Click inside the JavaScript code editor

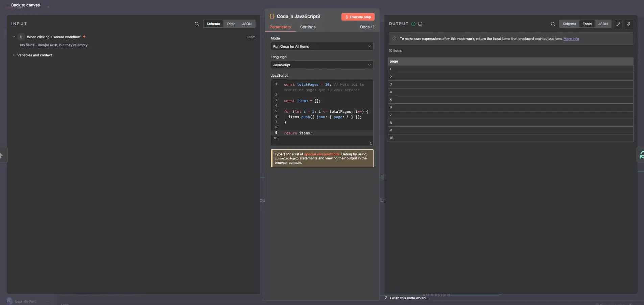coord(322,112)
